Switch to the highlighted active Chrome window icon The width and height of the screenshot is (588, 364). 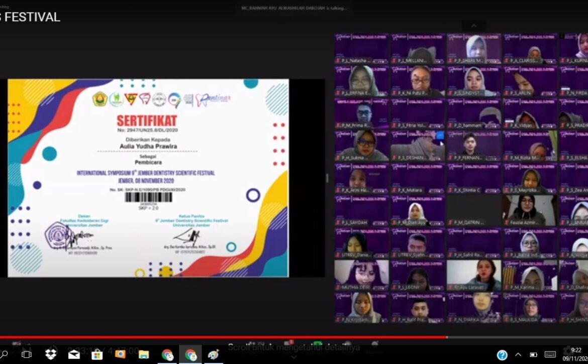point(190,354)
